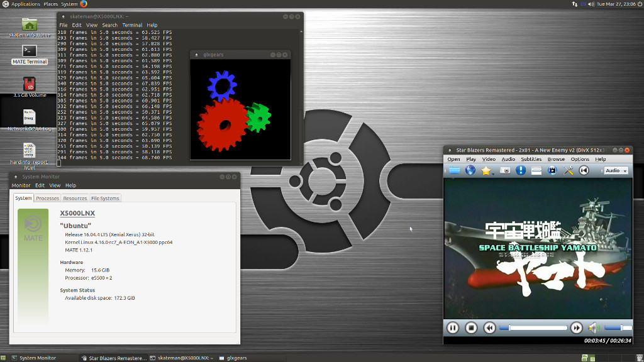The height and width of the screenshot is (362, 644).
Task: Select the System tab in System Monitor
Action: click(x=23, y=198)
